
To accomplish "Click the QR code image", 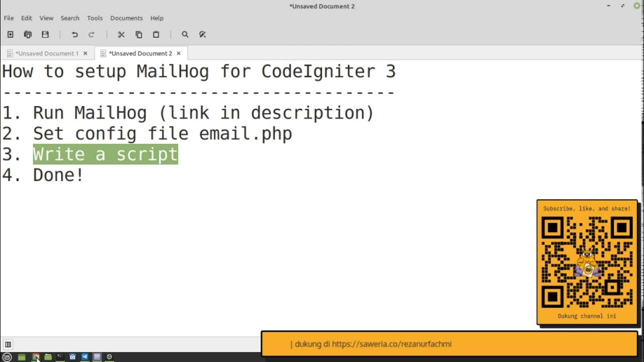I will coord(587,262).
